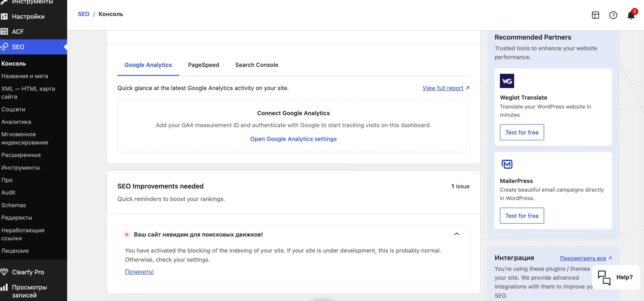This screenshot has width=644, height=301.
Task: Switch to the PageSpeed tab
Action: pos(204,65)
